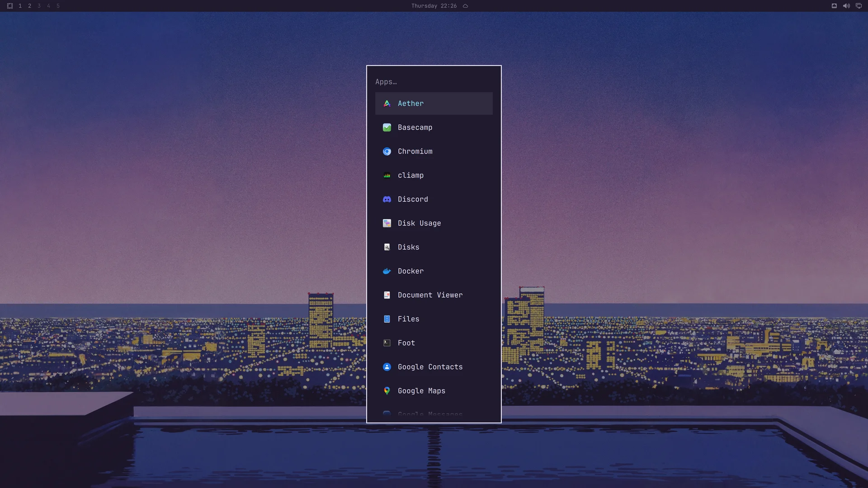Open the Foot terminal entry
Image resolution: width=868 pixels, height=488 pixels.
(x=434, y=343)
